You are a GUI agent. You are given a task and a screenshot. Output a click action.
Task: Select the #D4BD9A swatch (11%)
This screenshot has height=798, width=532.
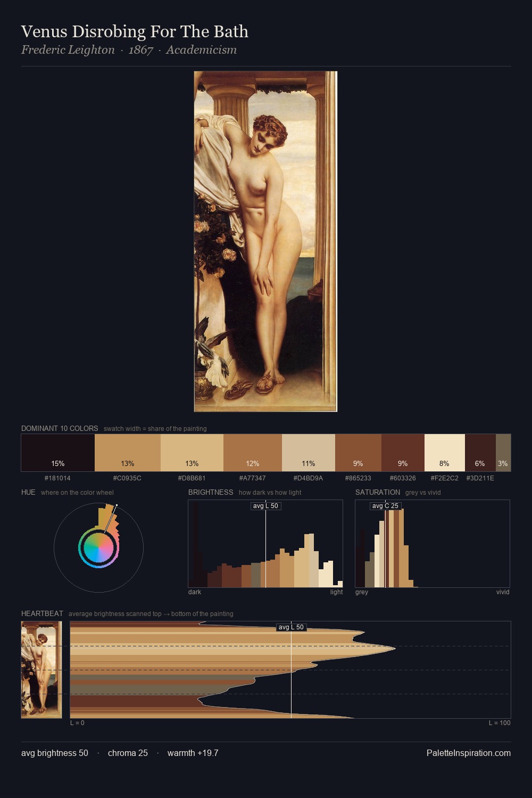[x=309, y=453]
